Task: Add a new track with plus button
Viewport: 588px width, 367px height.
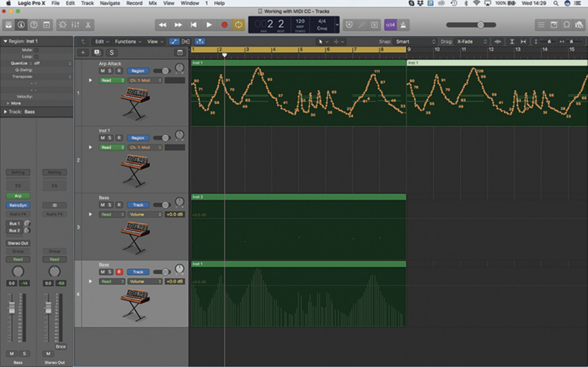Action: coord(82,52)
